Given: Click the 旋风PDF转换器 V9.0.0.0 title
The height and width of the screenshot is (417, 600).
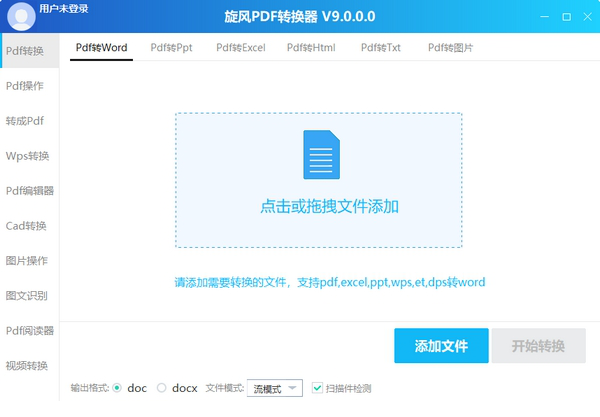Looking at the screenshot, I should click(300, 16).
